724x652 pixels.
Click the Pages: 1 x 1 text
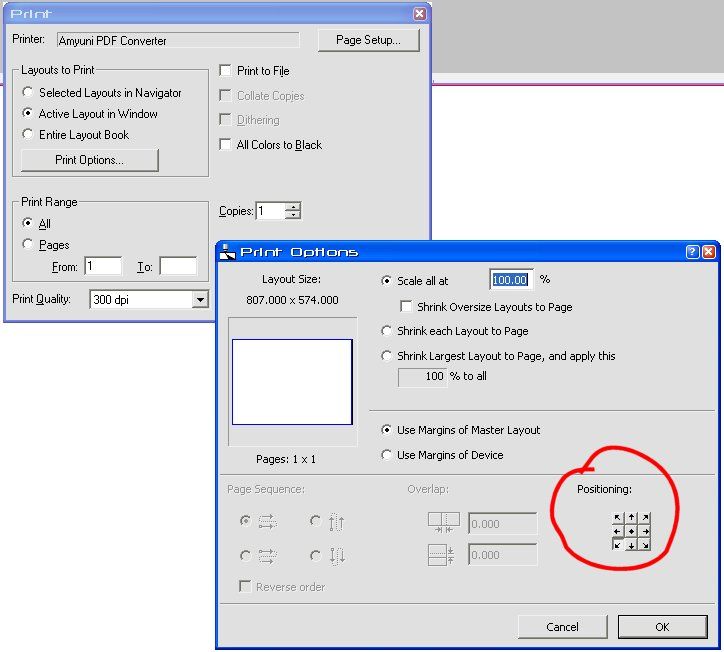286,459
